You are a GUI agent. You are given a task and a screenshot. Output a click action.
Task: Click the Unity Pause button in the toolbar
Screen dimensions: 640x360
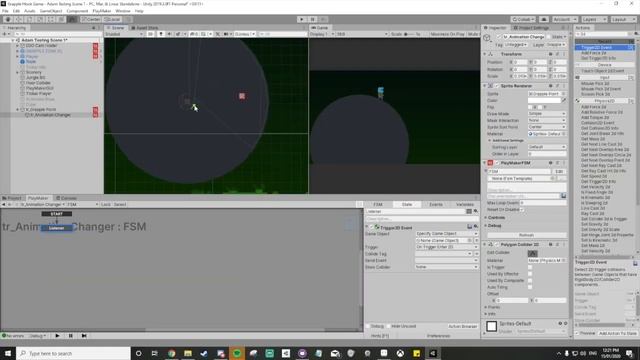tap(312, 19)
